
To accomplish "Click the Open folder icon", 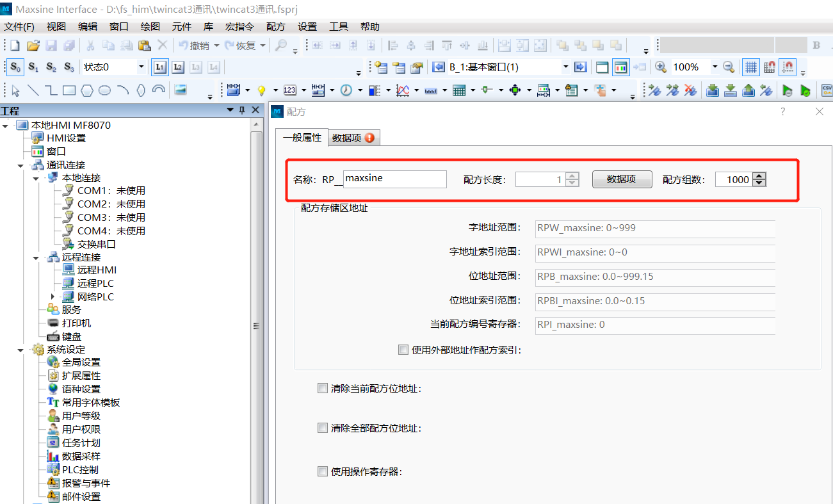I will 33,45.
